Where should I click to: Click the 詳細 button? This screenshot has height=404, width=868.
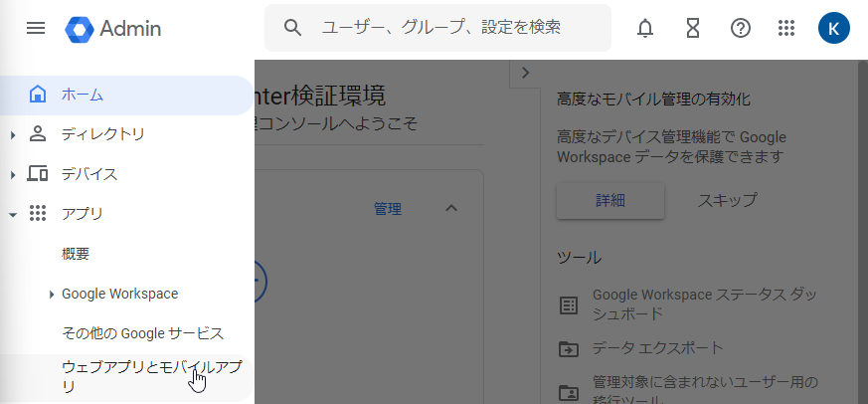610,201
